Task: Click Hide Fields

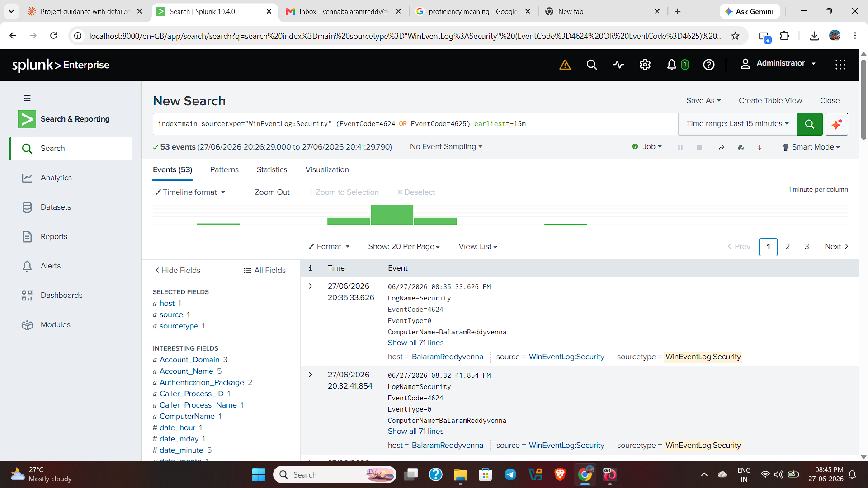Action: 178,270
